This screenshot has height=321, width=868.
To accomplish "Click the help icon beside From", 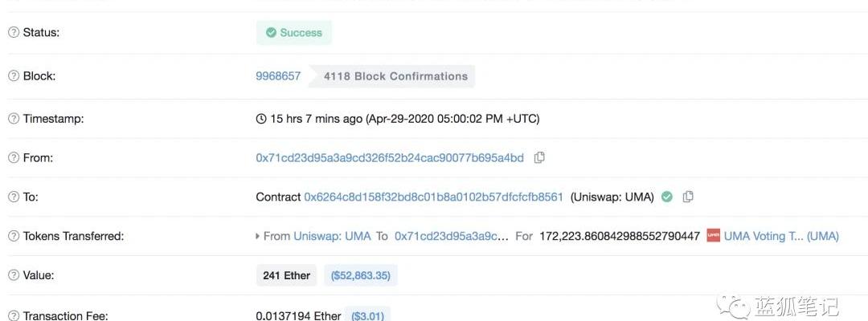I will point(14,158).
